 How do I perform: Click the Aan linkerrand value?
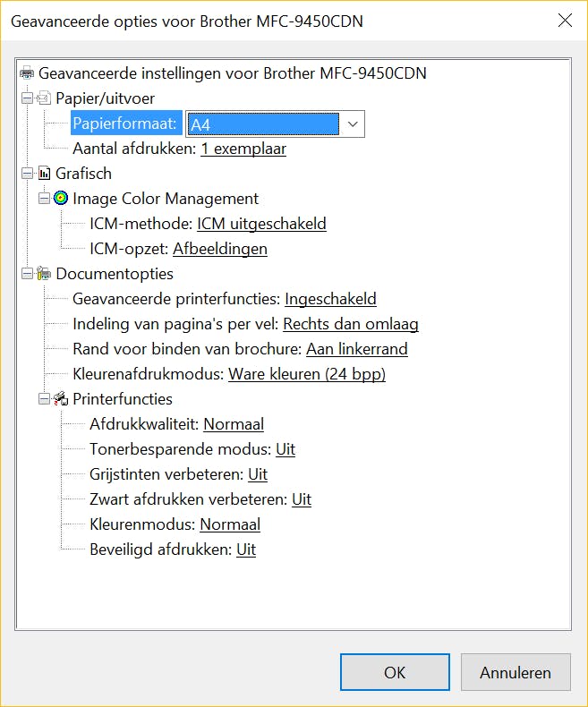tap(357, 349)
